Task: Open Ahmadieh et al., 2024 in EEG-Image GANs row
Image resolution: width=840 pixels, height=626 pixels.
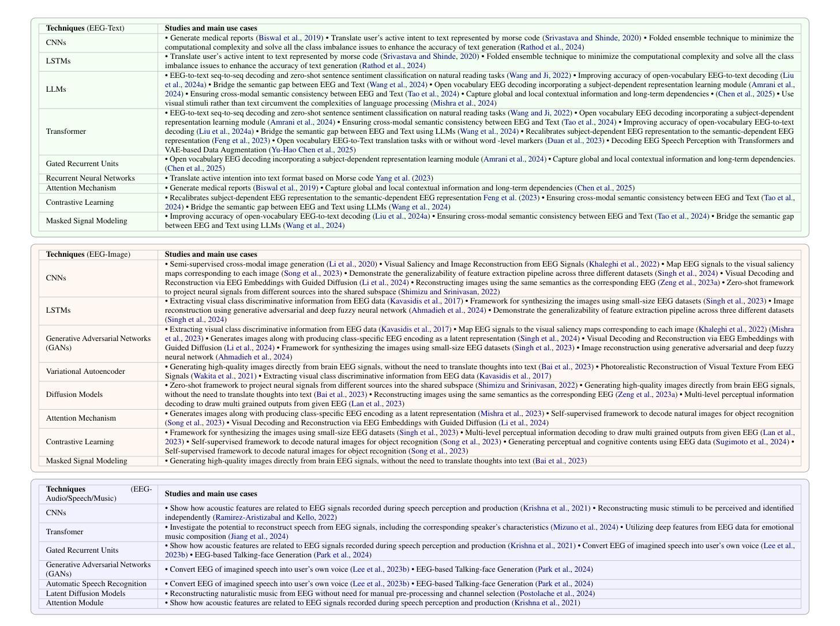Action: click(x=254, y=357)
